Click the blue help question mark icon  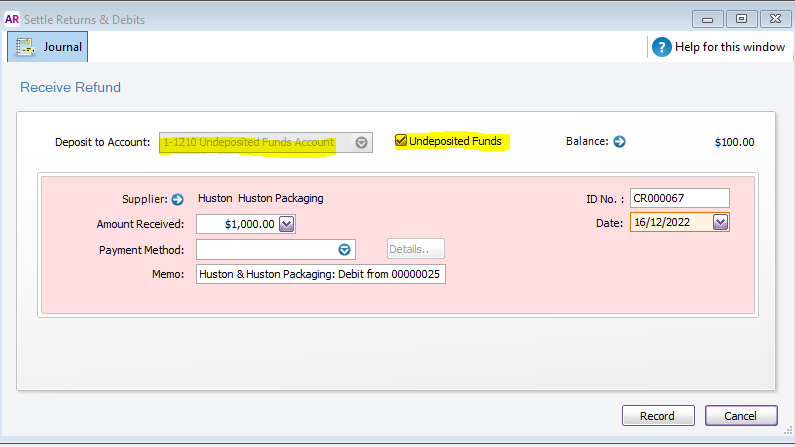[661, 47]
